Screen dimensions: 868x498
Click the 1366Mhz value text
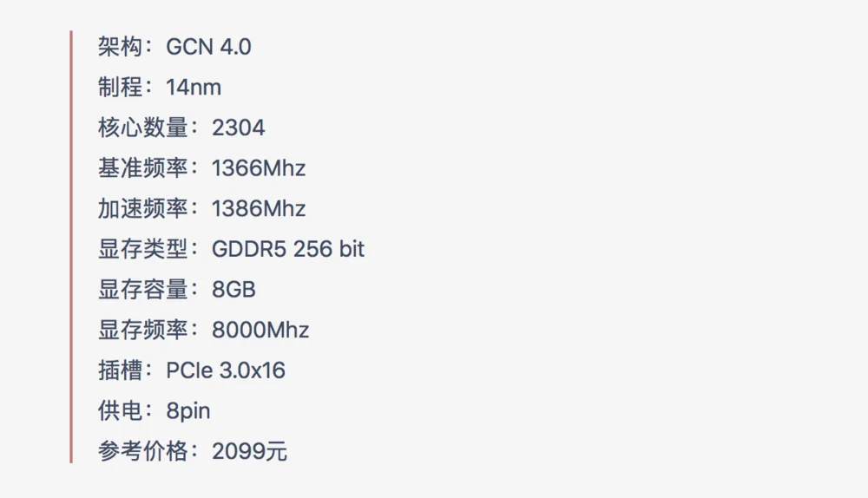tap(259, 167)
